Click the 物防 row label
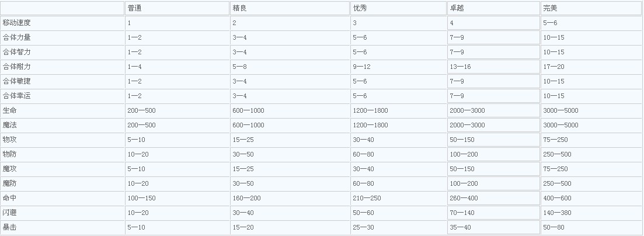Screen dimensions: 644x236 click(9, 154)
